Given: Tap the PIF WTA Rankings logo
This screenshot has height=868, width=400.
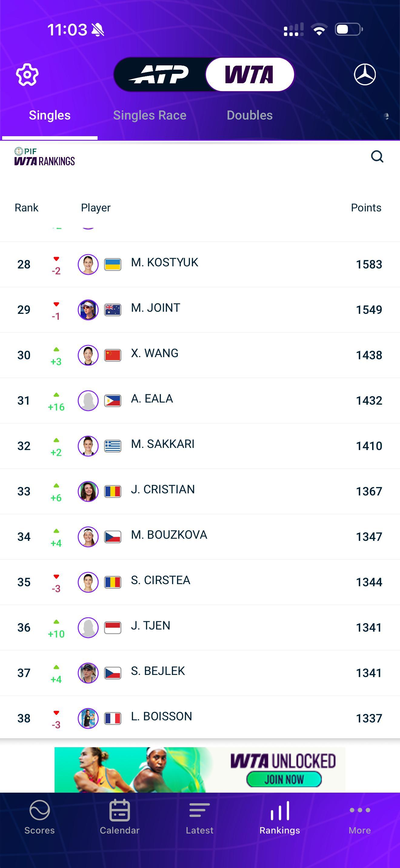Looking at the screenshot, I should (44, 156).
